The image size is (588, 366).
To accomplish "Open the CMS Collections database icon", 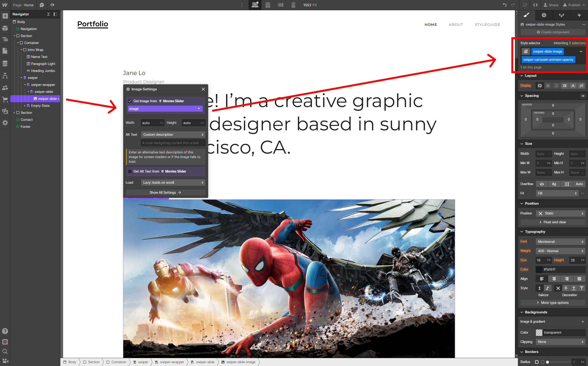I will pyautogui.click(x=5, y=63).
